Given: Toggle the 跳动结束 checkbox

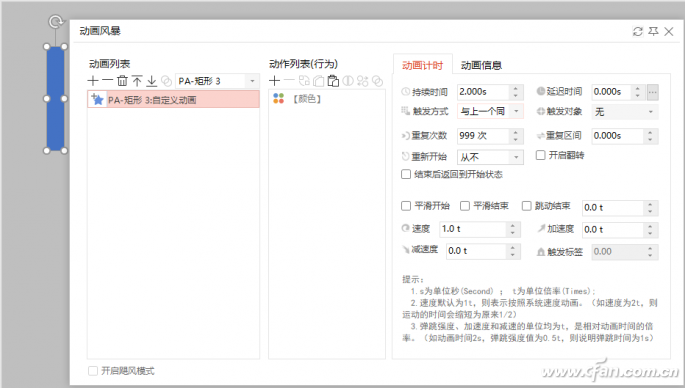Looking at the screenshot, I should (527, 206).
